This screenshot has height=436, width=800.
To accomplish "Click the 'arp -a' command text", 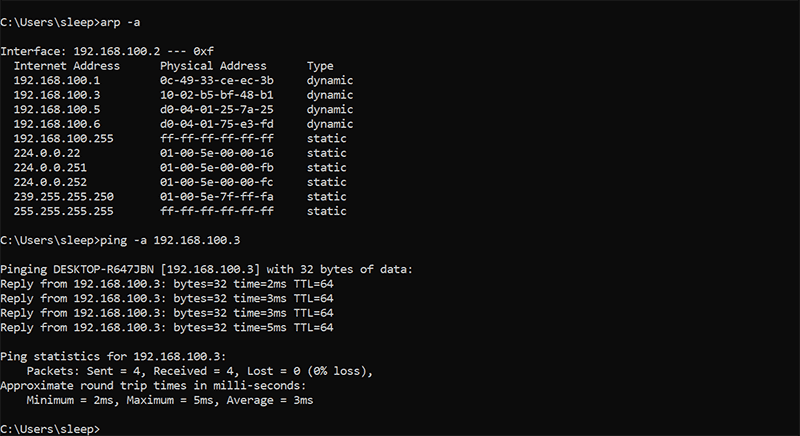I will pos(122,20).
